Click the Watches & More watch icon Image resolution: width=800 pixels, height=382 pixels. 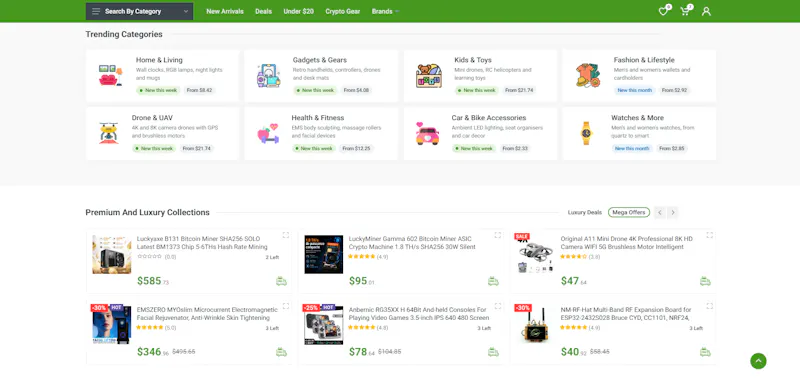point(586,133)
